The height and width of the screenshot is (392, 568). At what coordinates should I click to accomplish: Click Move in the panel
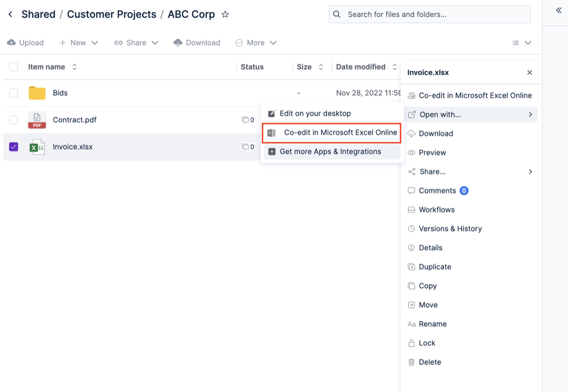pyautogui.click(x=471, y=305)
